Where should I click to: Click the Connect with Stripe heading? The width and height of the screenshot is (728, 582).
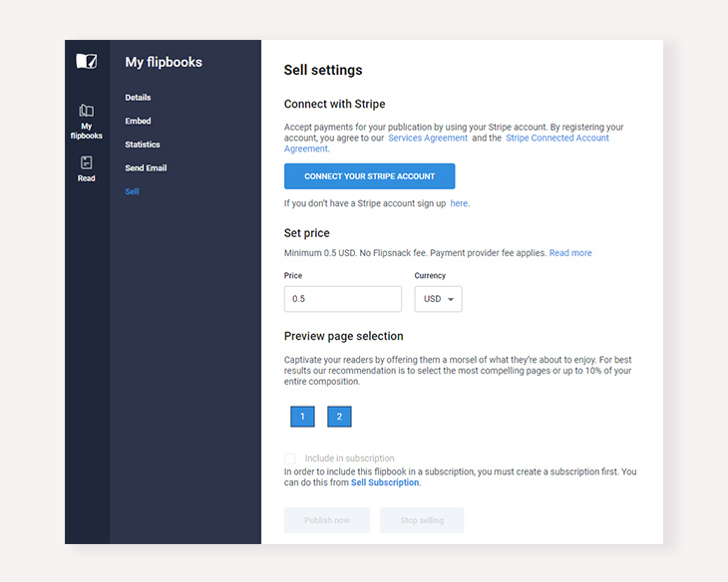pyautogui.click(x=335, y=104)
